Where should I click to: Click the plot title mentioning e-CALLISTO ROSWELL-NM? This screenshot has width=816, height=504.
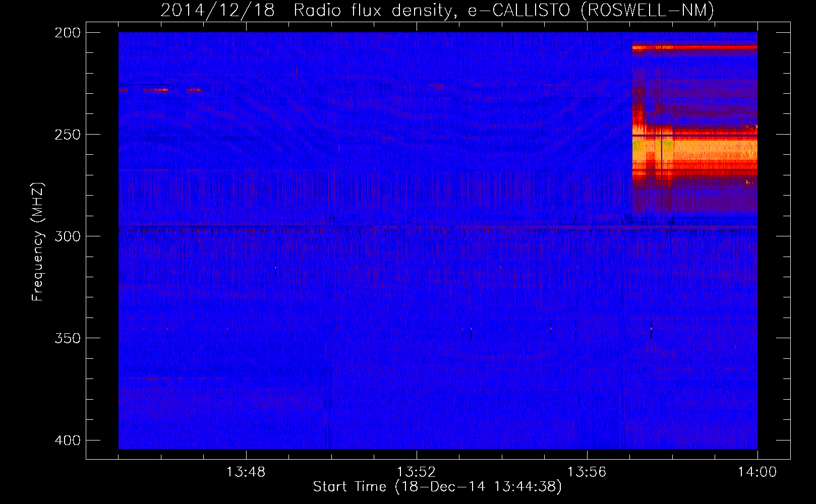coord(437,10)
